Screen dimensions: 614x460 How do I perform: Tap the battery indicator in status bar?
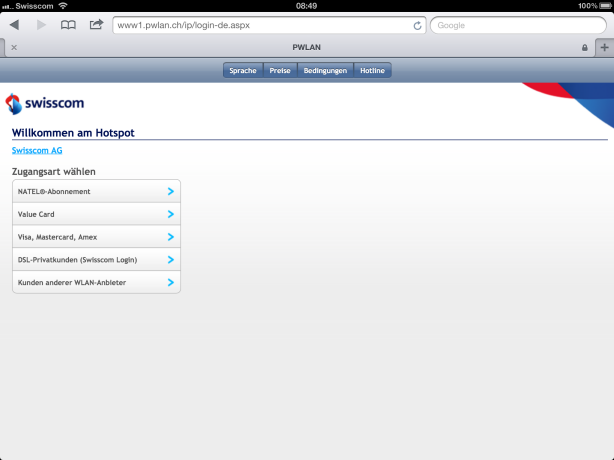point(605,6)
